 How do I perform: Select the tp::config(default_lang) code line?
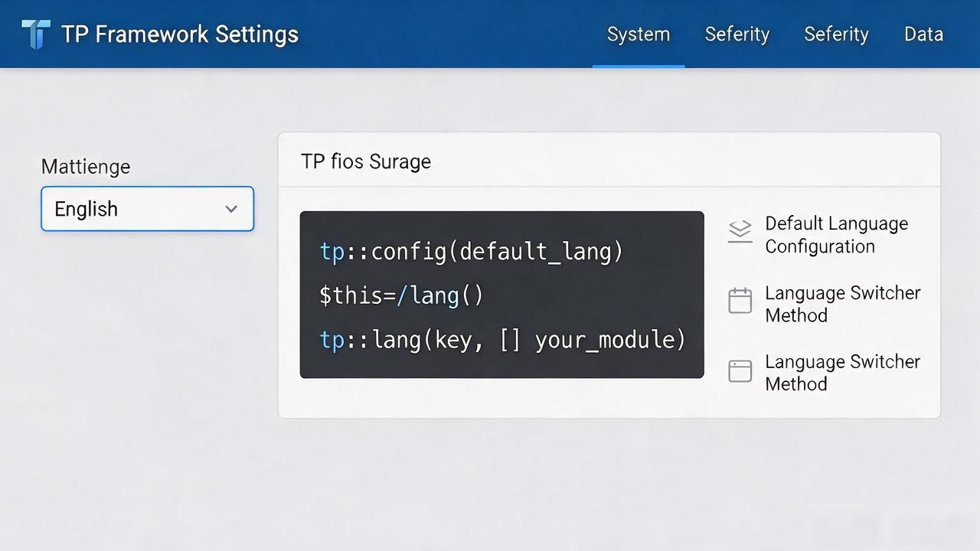[x=471, y=251]
